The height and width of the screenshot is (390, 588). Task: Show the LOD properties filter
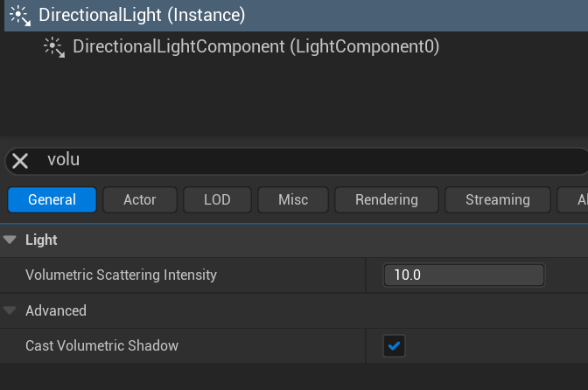point(217,199)
